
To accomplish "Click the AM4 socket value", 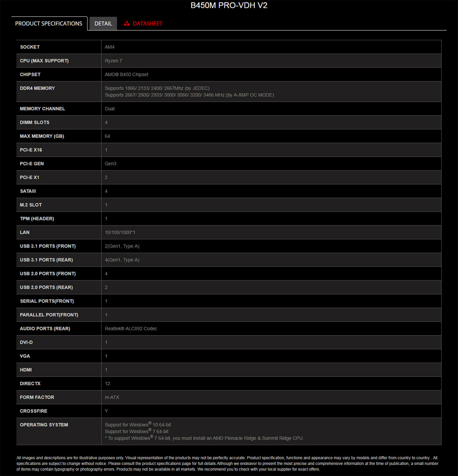I will pyautogui.click(x=110, y=47).
